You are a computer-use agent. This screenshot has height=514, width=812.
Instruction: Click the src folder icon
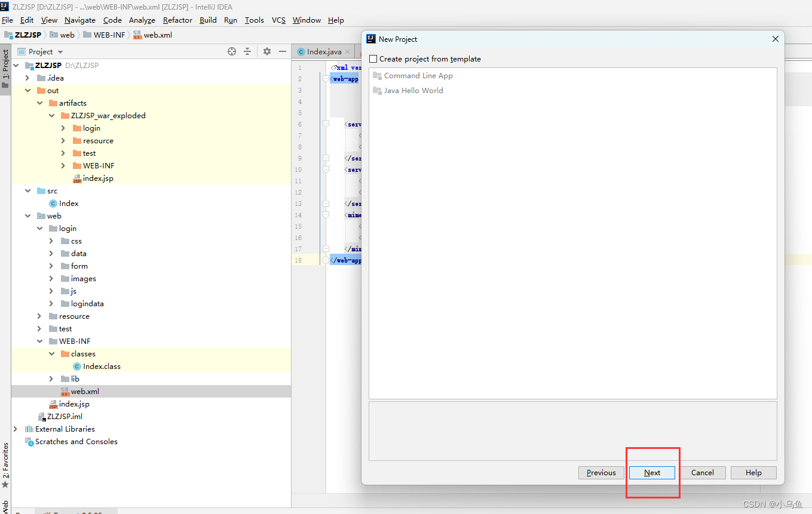click(41, 191)
